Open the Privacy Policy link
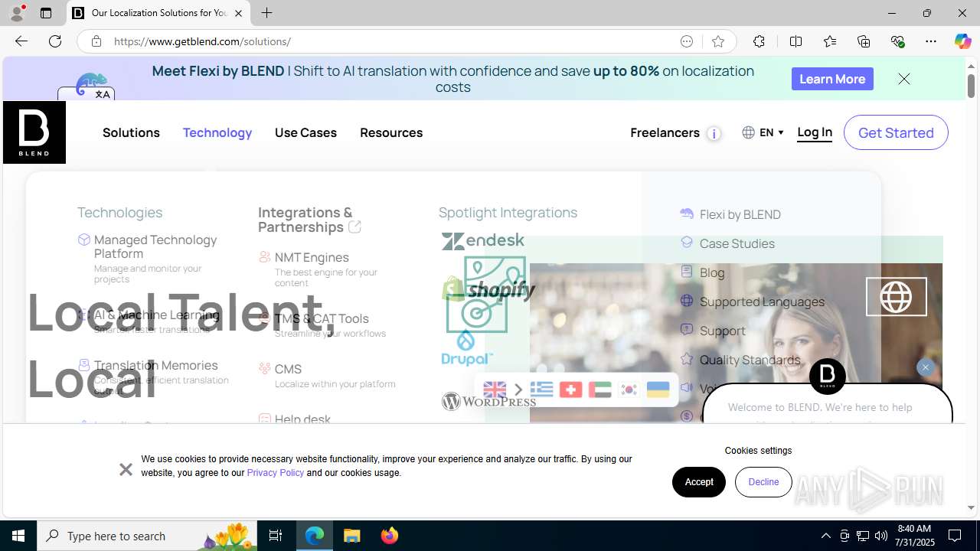 click(276, 473)
